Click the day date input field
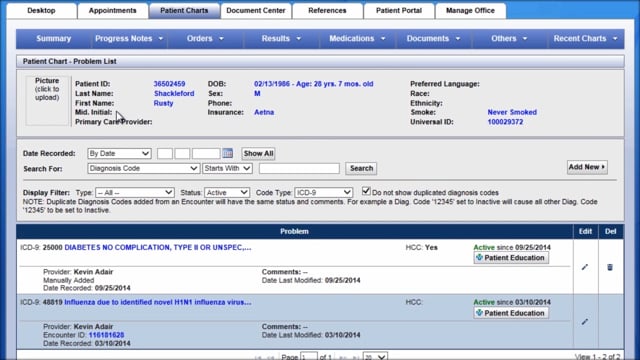Image resolution: width=640 pixels, height=360 pixels. [182, 153]
